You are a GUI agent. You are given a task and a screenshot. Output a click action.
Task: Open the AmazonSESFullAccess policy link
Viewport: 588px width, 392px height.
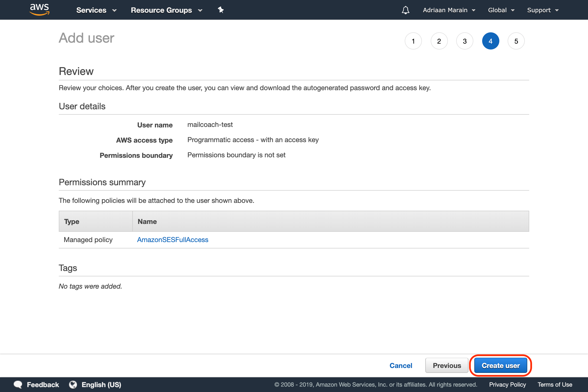tap(172, 240)
